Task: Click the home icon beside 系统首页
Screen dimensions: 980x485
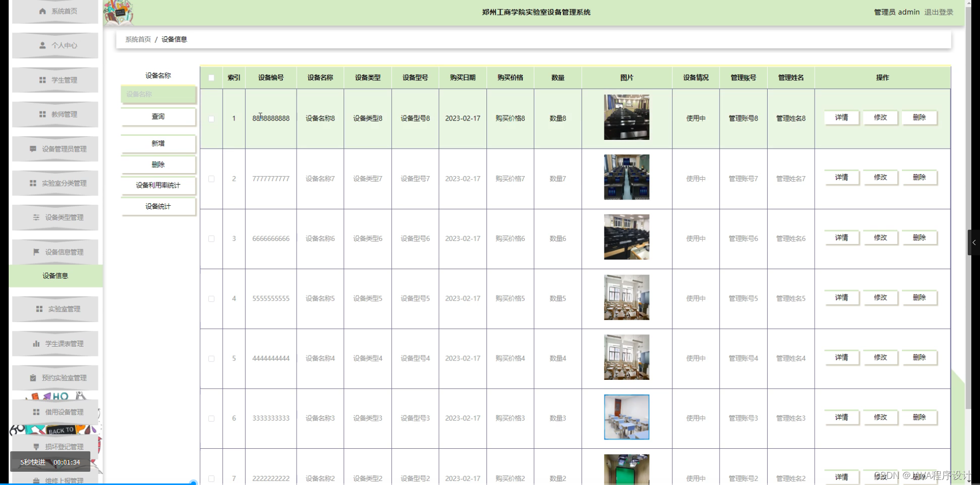Action: pyautogui.click(x=42, y=11)
